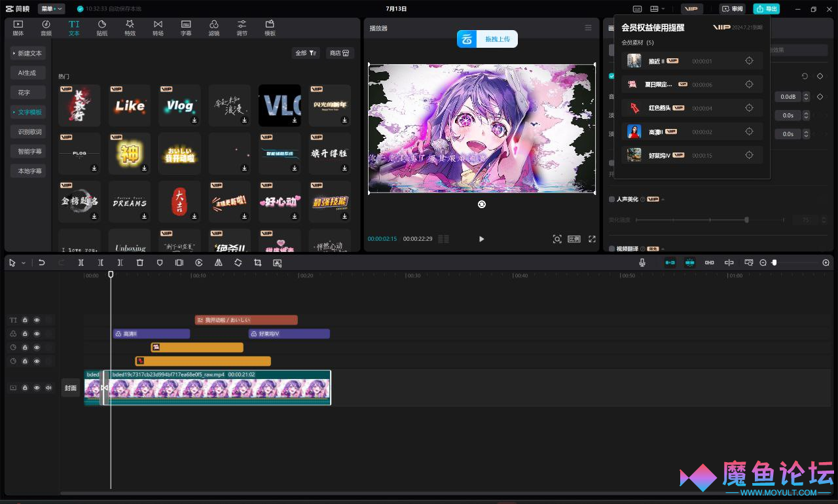The height and width of the screenshot is (504, 838).
Task: Open the player panel menu
Action: [588, 28]
